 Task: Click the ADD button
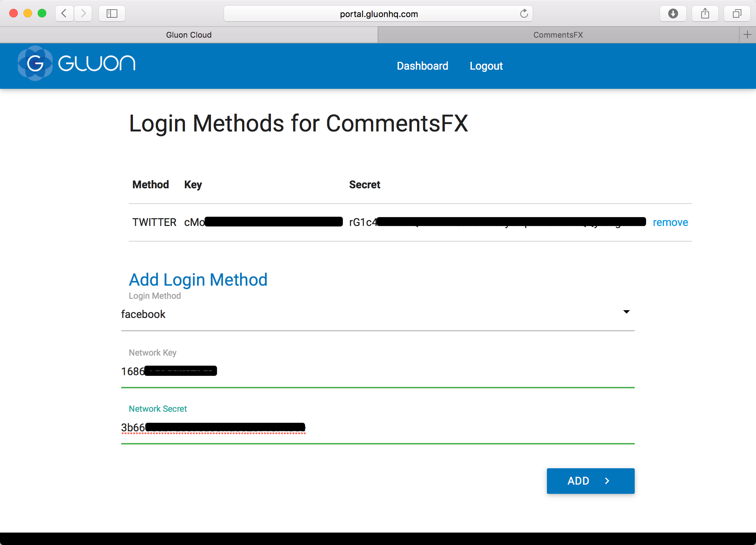[x=591, y=481]
